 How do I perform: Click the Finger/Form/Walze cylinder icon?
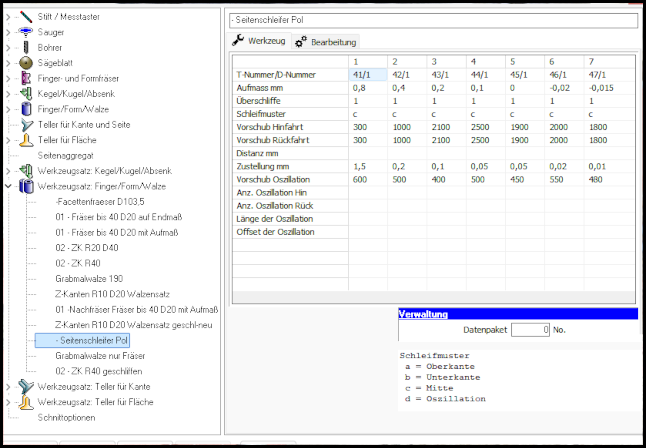click(26, 109)
